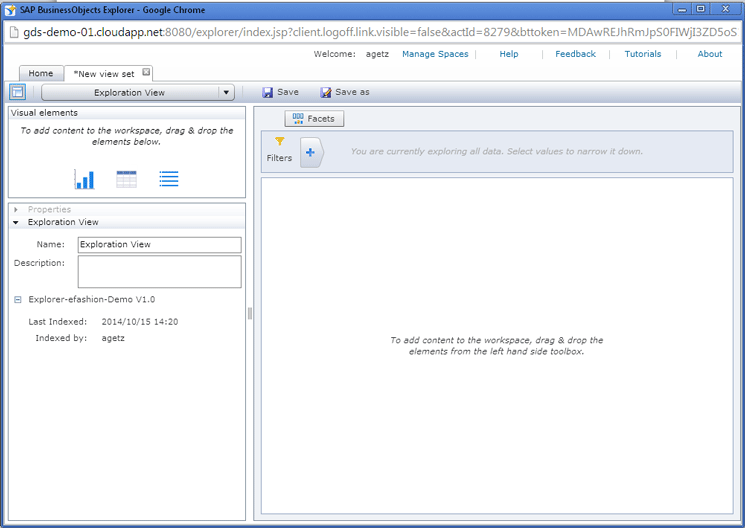Toggle the left panel layout icon
745x528 pixels.
17,92
